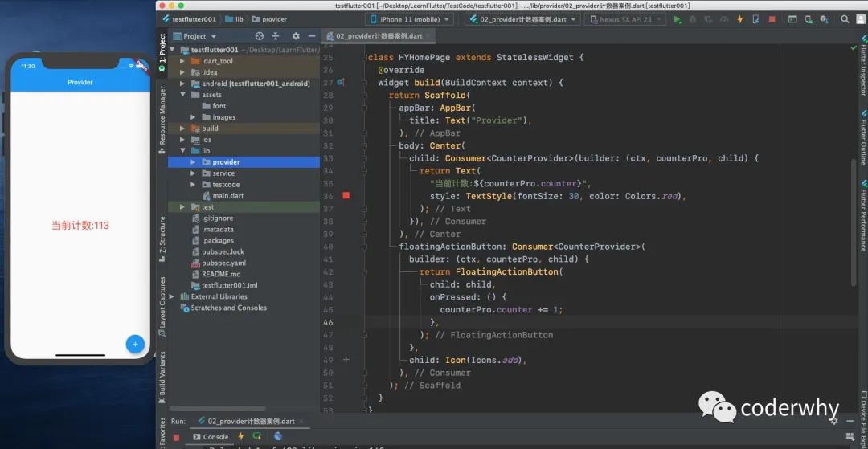
Task: Click the debug bug icon in toolbar
Action: [693, 19]
